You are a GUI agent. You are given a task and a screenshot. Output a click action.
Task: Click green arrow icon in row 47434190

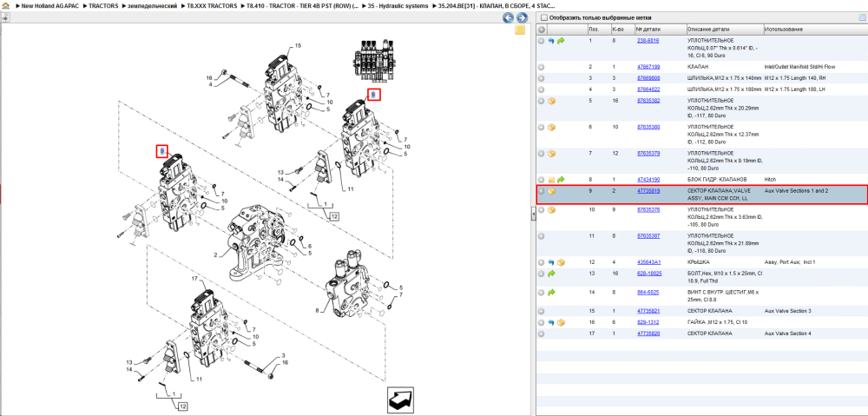pos(561,180)
